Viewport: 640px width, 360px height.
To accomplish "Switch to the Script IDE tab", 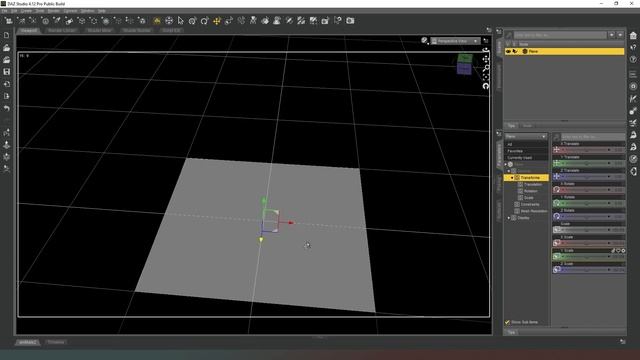I will point(171,31).
